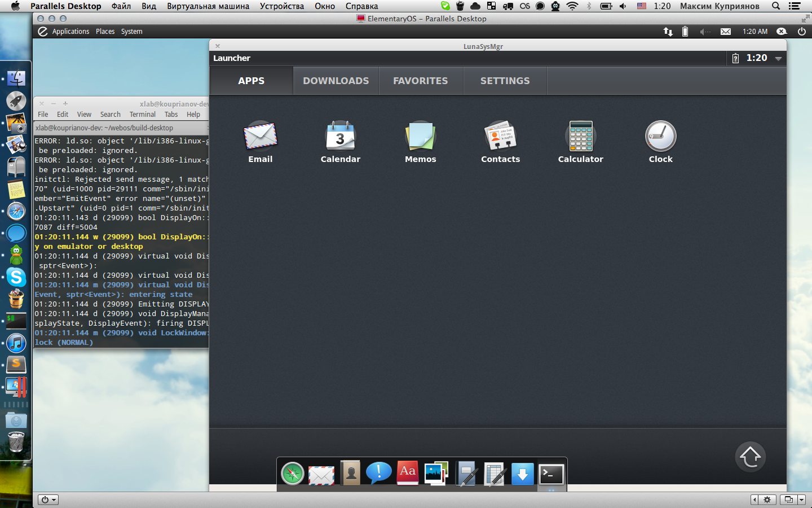Expand the launcher system menu arrow

pyautogui.click(x=778, y=59)
